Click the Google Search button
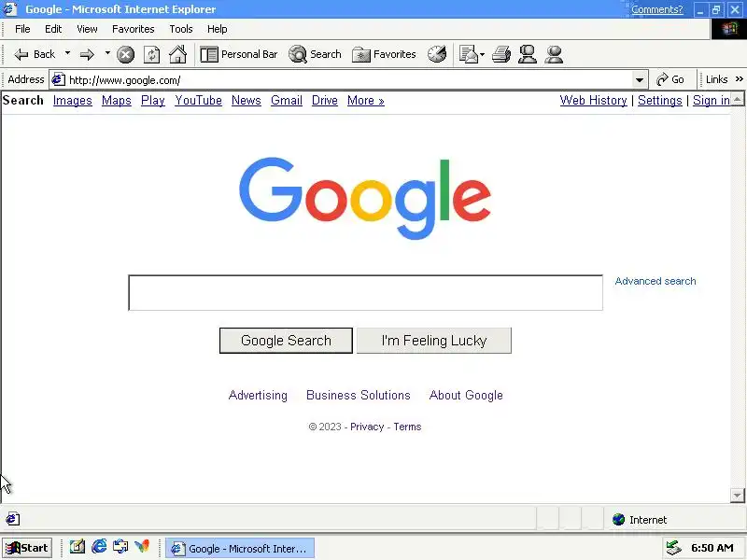This screenshot has height=560, width=747. click(x=286, y=341)
